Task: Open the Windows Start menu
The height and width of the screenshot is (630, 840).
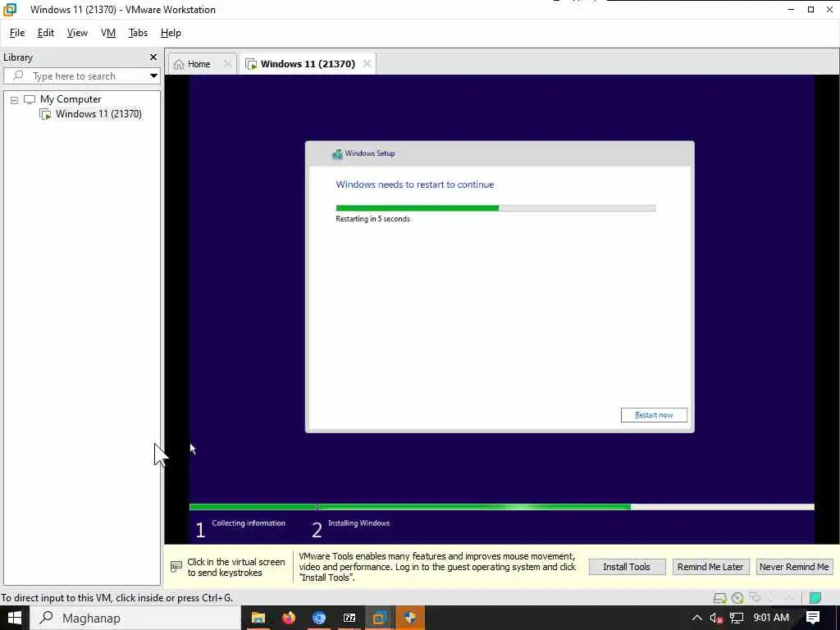Action: click(15, 618)
